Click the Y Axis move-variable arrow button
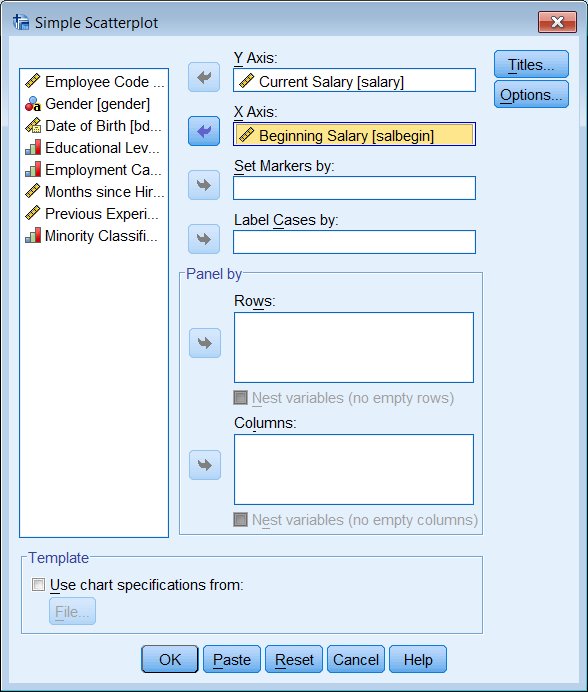588x692 pixels. [204, 77]
